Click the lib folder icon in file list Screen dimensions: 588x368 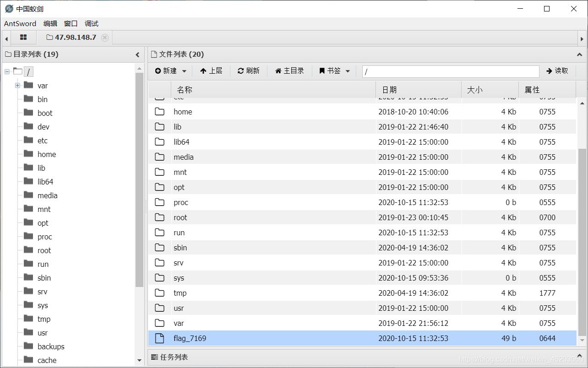click(159, 127)
